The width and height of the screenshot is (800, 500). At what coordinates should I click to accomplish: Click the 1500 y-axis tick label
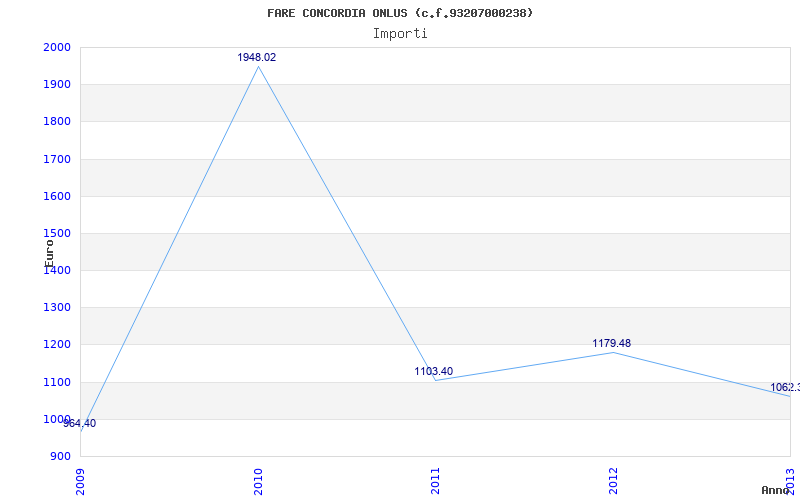(58, 234)
